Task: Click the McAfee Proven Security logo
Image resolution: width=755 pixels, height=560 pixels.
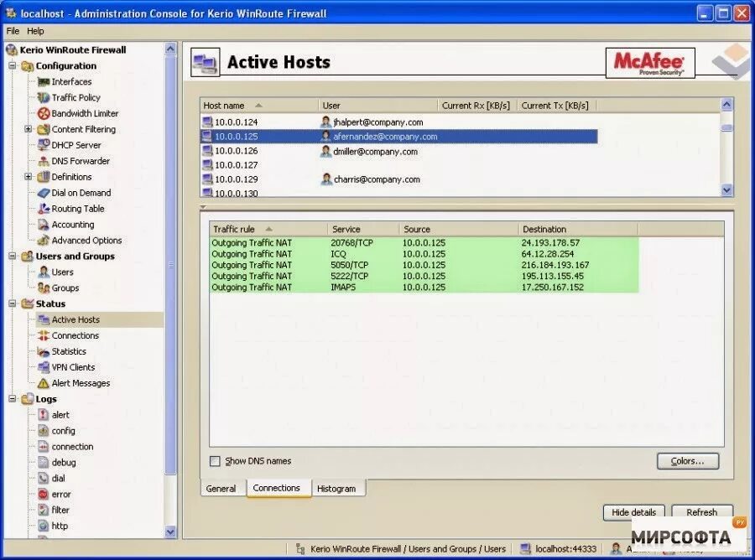Action: [x=650, y=63]
